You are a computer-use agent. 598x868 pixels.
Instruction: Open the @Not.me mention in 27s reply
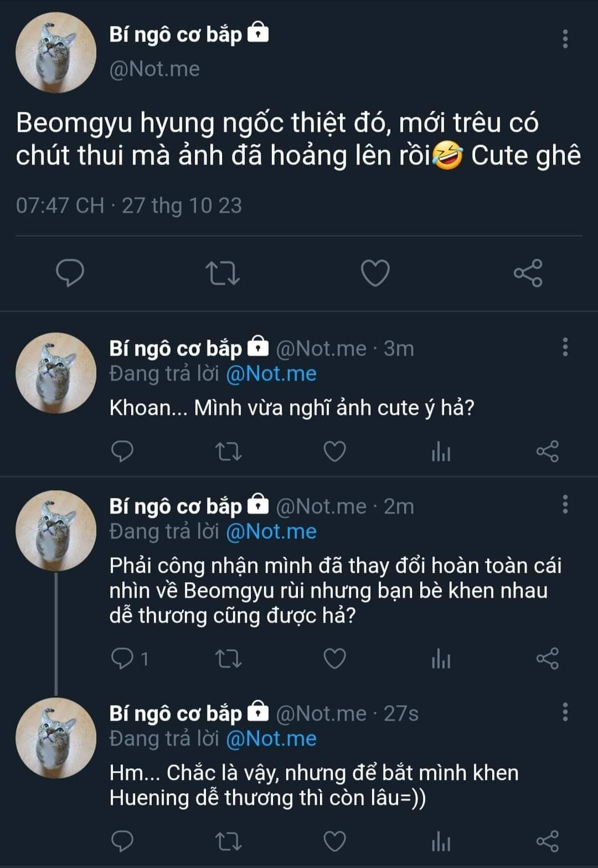pyautogui.click(x=271, y=739)
